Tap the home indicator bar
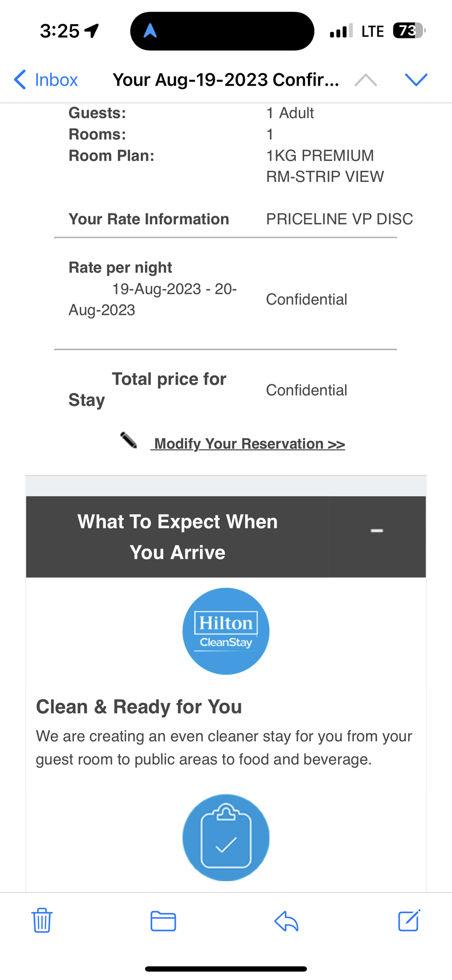The image size is (452, 980). pyautogui.click(x=226, y=969)
